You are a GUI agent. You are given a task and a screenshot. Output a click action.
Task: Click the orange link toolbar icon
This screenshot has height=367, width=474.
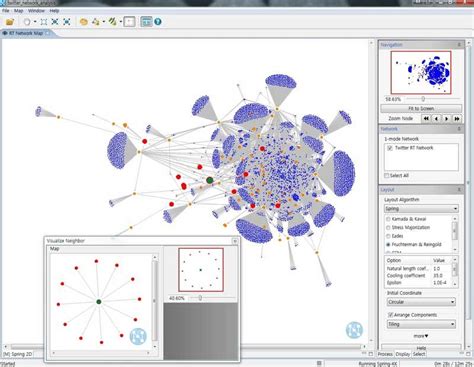tap(84, 22)
